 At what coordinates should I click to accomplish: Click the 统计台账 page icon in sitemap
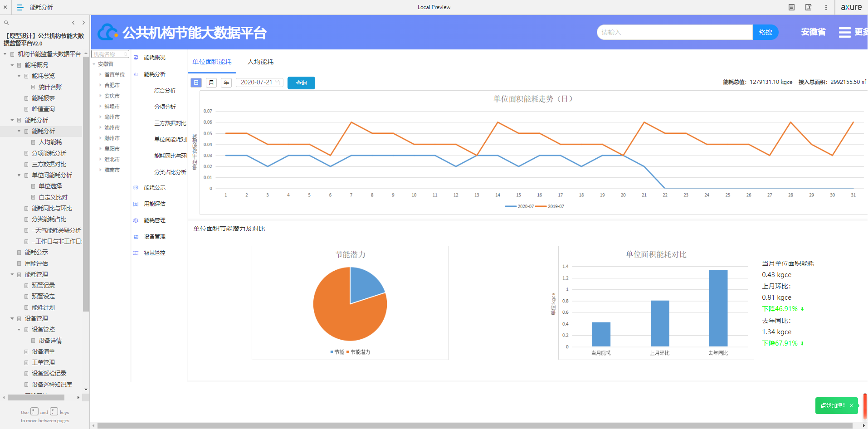pos(33,87)
